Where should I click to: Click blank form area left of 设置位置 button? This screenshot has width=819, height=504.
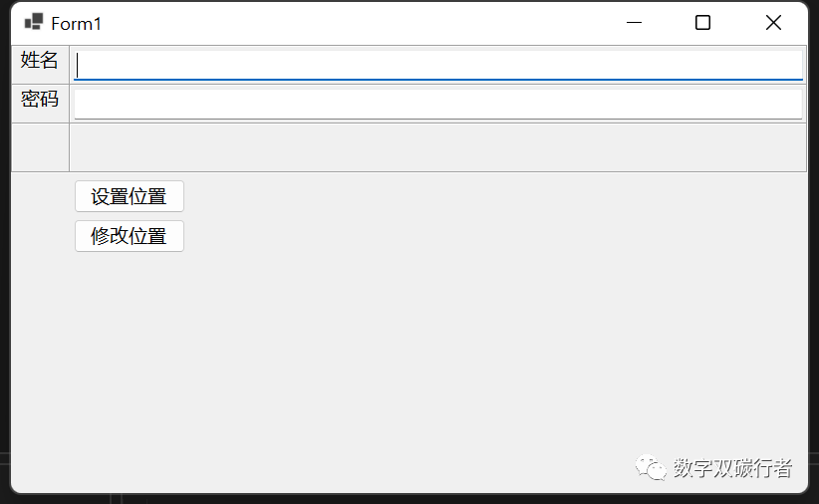[42, 196]
